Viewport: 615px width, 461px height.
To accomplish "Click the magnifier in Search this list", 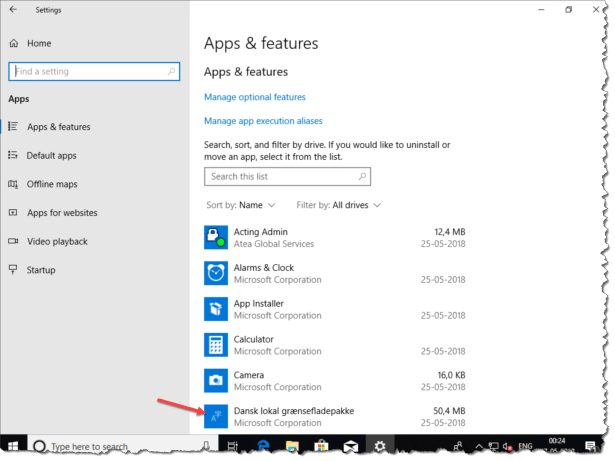I will click(362, 177).
